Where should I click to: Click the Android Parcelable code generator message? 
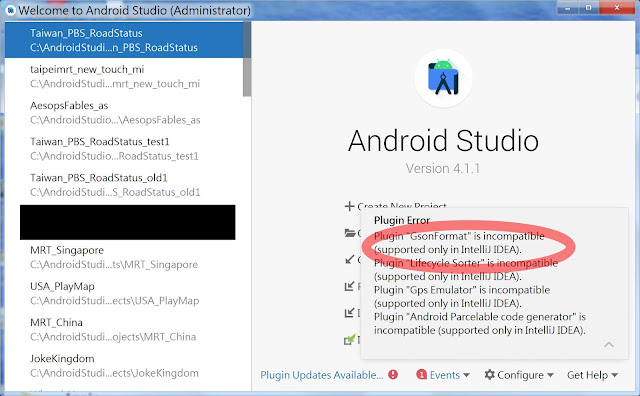(480, 323)
